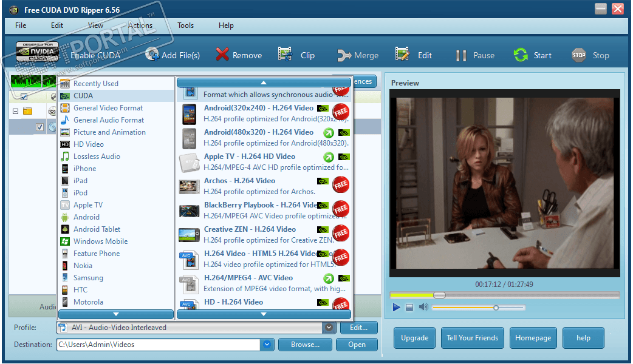633x364 pixels.
Task: Click the Homepage button
Action: [x=533, y=338]
